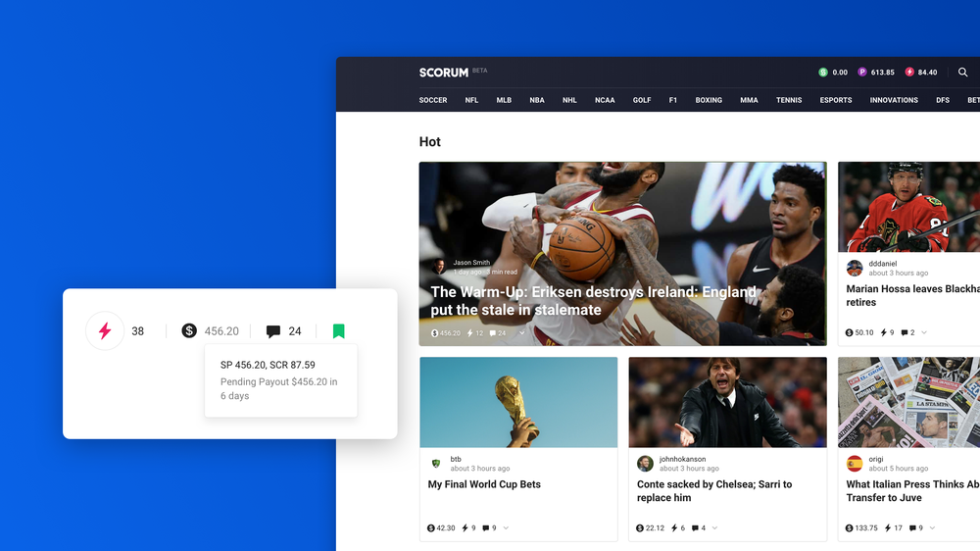Click dollar payout icon on World Cup Bets card
This screenshot has width=980, height=551.
click(x=430, y=527)
